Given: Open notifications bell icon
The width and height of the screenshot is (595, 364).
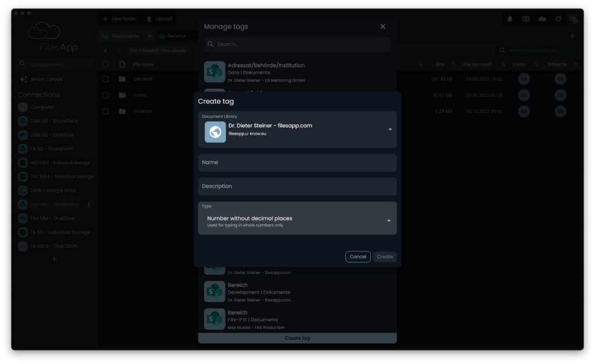Looking at the screenshot, I should pyautogui.click(x=510, y=19).
